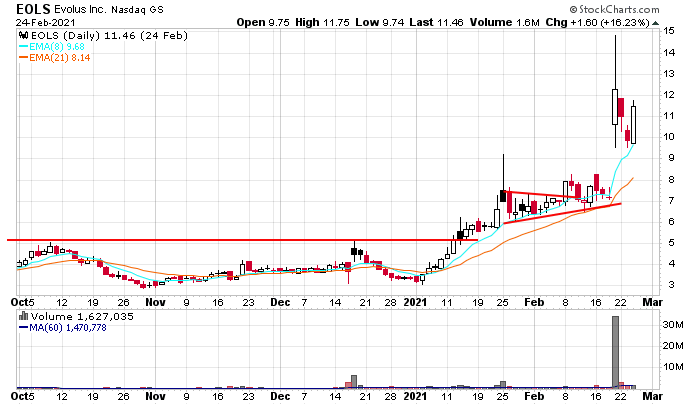
Task: Click Feb on the price panel date axis
Action: click(534, 302)
